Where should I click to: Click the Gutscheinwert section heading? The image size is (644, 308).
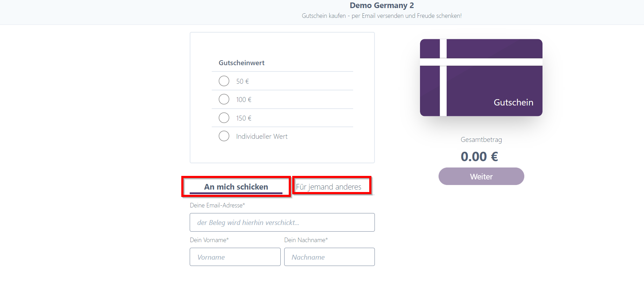(x=241, y=63)
